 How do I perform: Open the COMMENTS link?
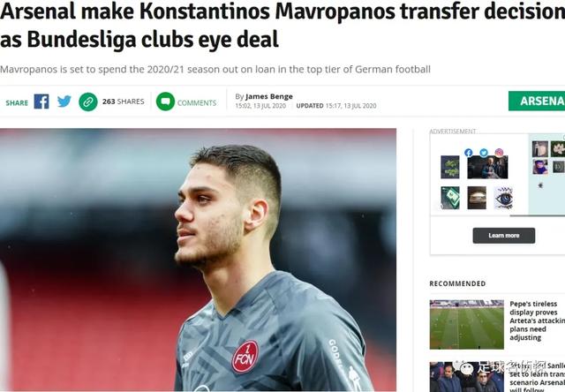pyautogui.click(x=197, y=103)
